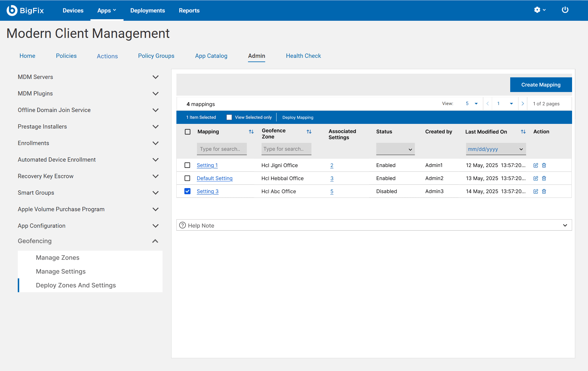Click the BigFix logo icon
Screen dimensions: 588x371
(x=12, y=10)
